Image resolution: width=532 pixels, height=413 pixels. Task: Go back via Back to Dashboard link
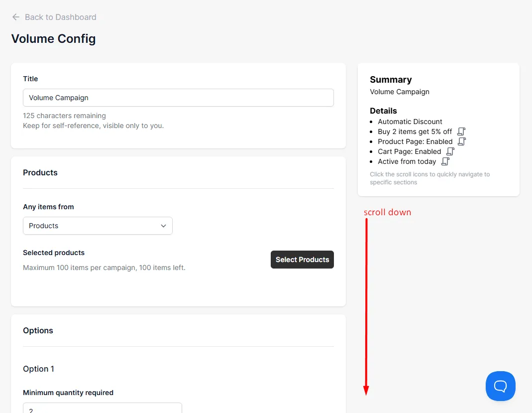pos(60,17)
